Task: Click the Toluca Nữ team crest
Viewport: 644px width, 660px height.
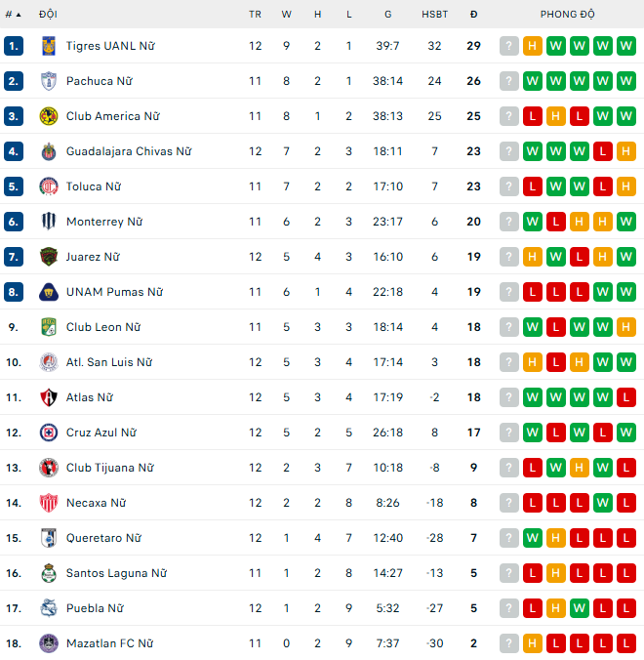Action: [x=48, y=186]
